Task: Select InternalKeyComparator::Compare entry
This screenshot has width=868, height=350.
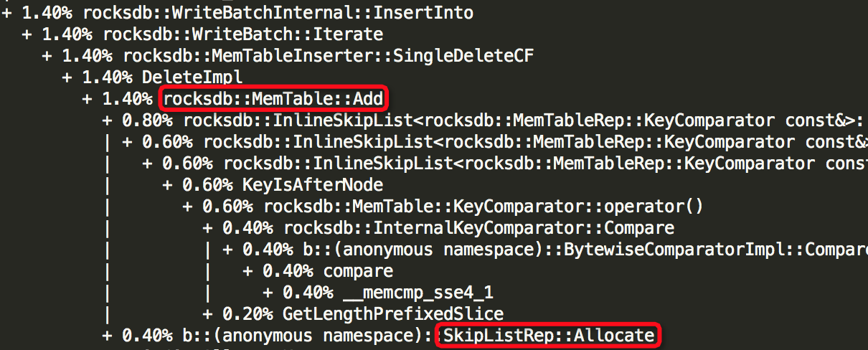Action: pyautogui.click(x=438, y=228)
